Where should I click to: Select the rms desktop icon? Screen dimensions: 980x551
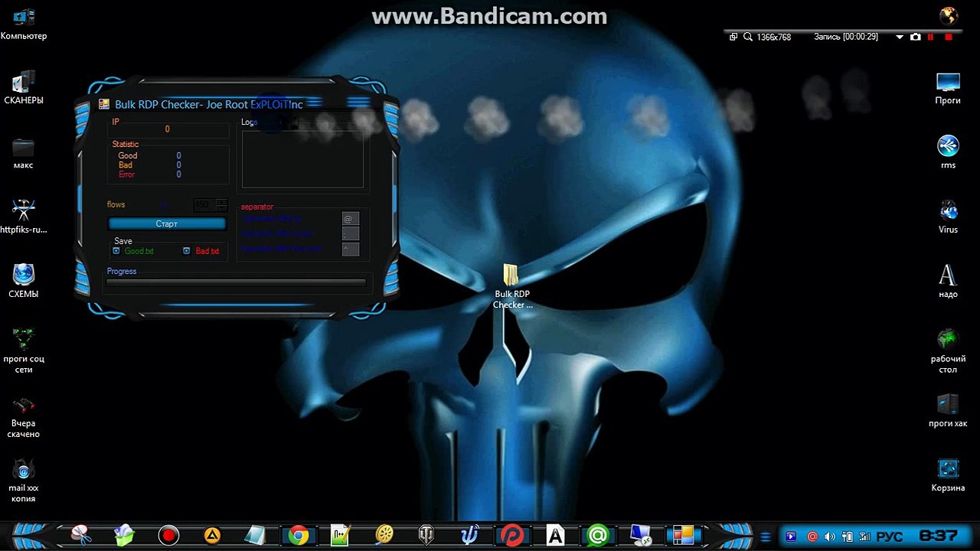pyautogui.click(x=948, y=152)
